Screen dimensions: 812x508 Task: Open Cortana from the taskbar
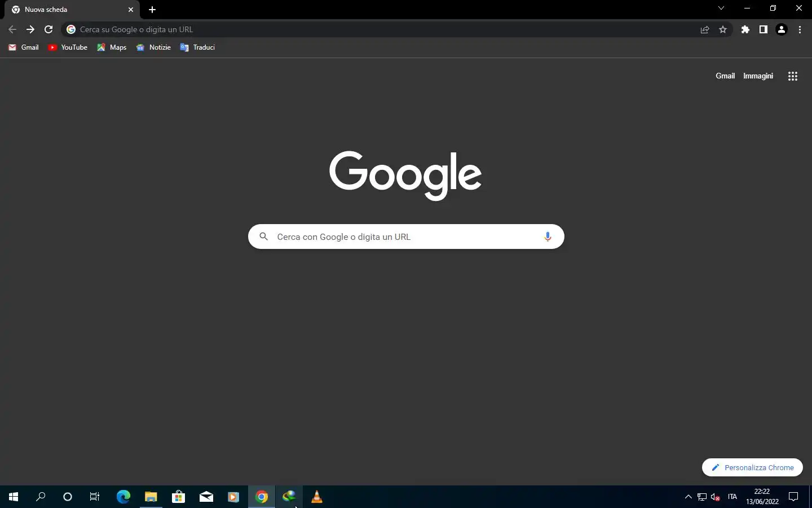click(x=68, y=497)
